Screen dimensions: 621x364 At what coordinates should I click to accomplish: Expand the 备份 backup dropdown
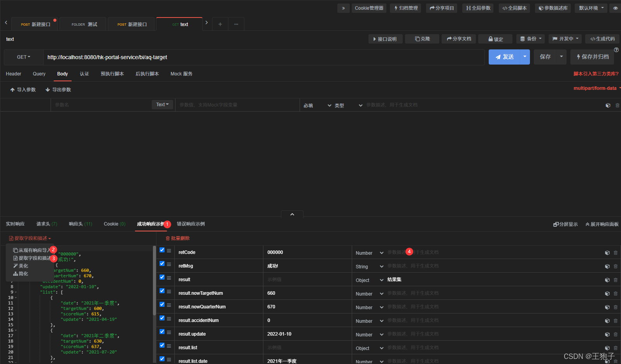[531, 39]
